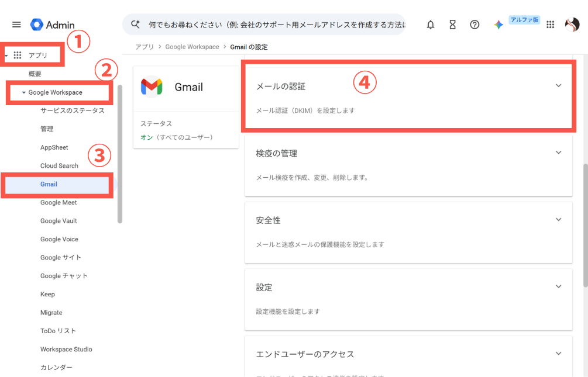Open the notifications bell

[431, 25]
